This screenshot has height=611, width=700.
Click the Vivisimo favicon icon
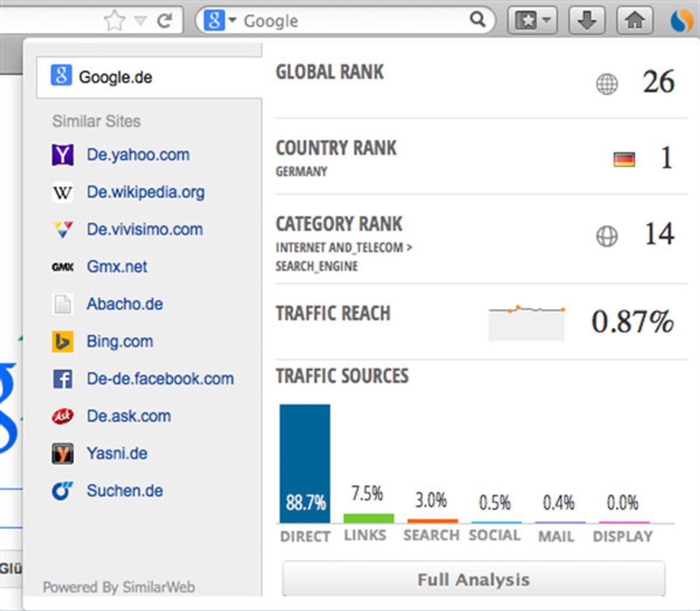coord(62,230)
